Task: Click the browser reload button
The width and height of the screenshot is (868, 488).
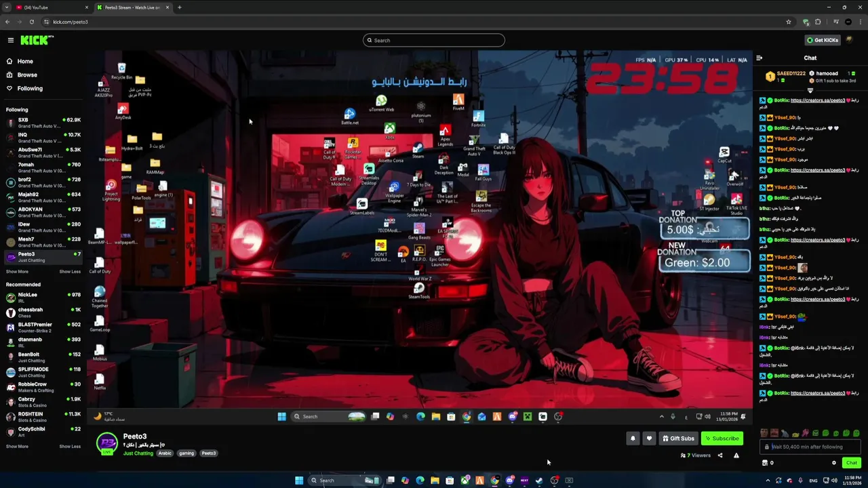Action: (31, 22)
